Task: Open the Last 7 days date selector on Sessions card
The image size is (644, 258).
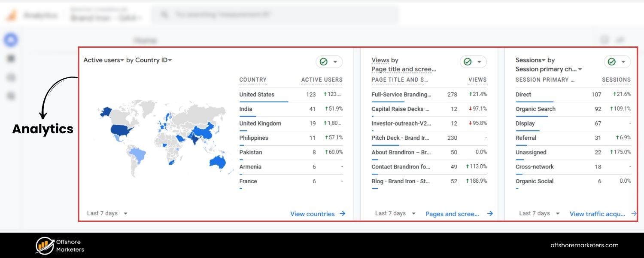Action: (538, 213)
